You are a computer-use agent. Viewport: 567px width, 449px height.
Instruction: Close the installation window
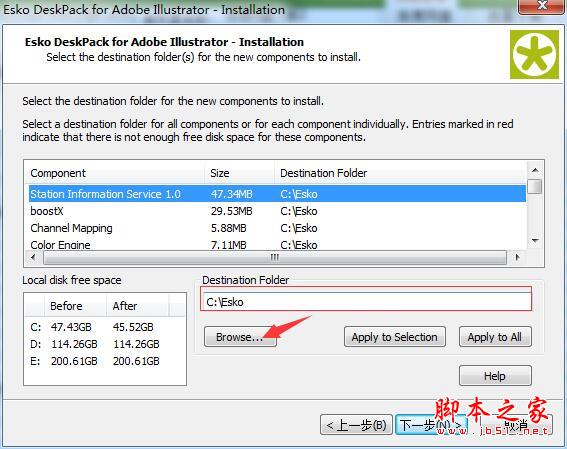[542, 6]
